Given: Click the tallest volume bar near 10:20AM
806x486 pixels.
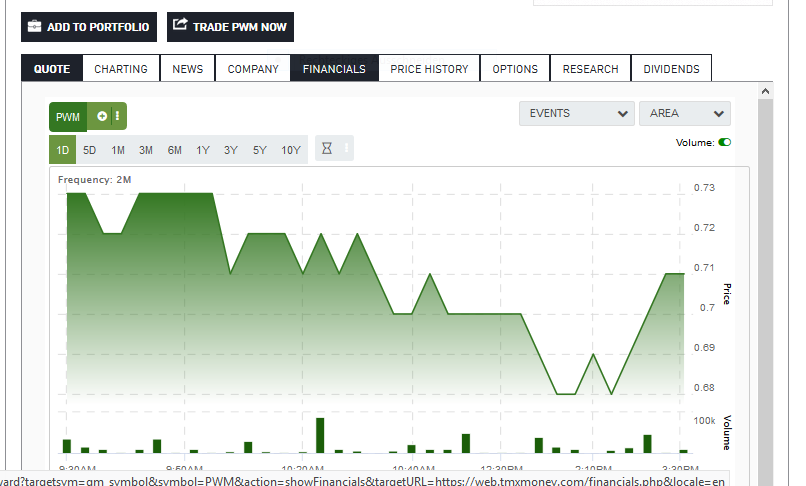Looking at the screenshot, I should click(x=320, y=435).
